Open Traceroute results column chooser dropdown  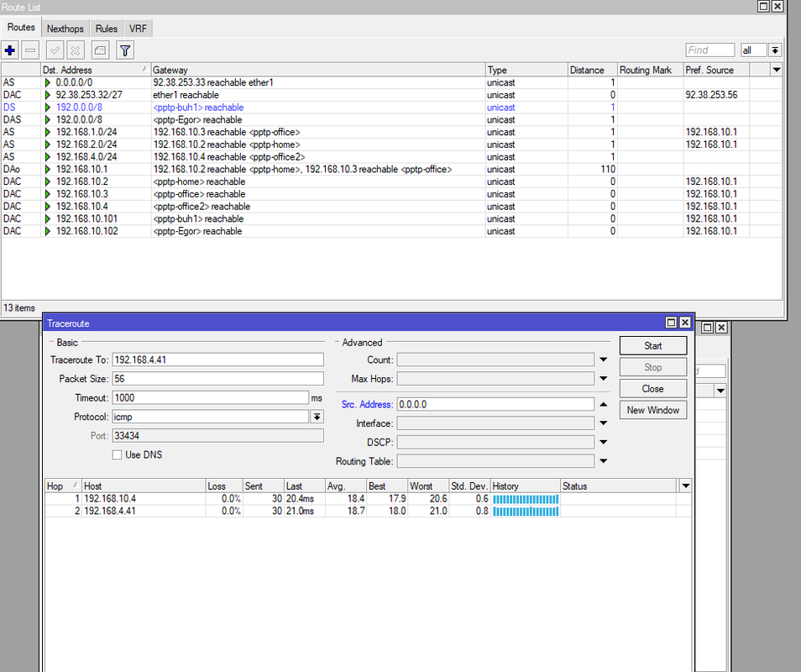pyautogui.click(x=685, y=486)
